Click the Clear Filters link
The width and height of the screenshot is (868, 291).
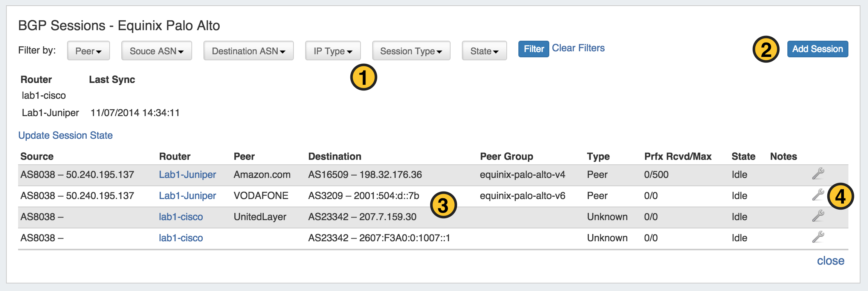pos(578,48)
